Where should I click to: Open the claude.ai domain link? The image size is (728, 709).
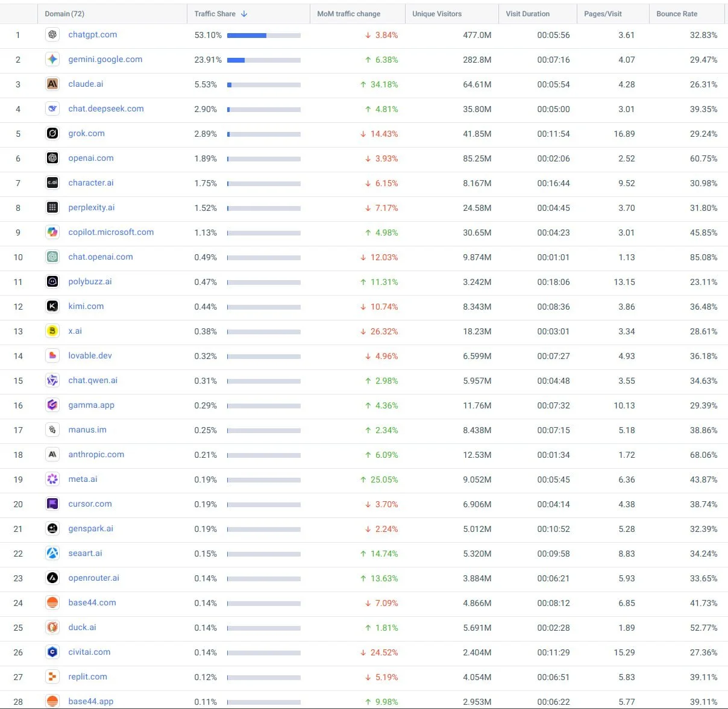pyautogui.click(x=86, y=84)
